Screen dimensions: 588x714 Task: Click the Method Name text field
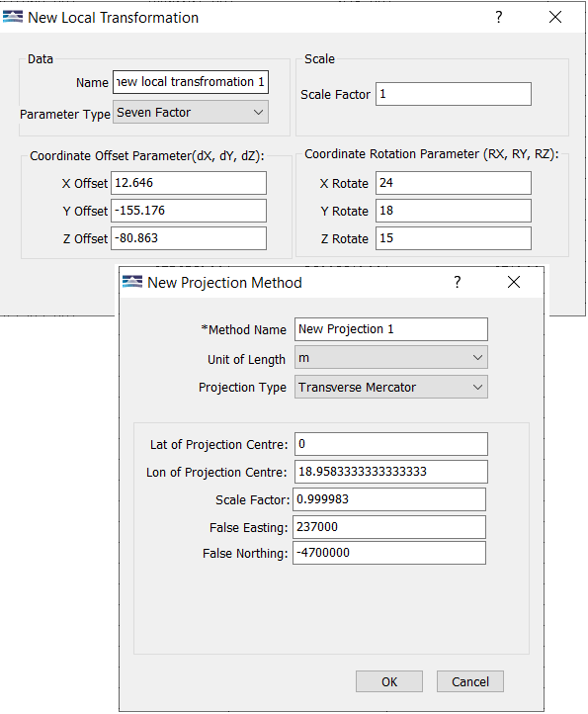[x=391, y=329]
